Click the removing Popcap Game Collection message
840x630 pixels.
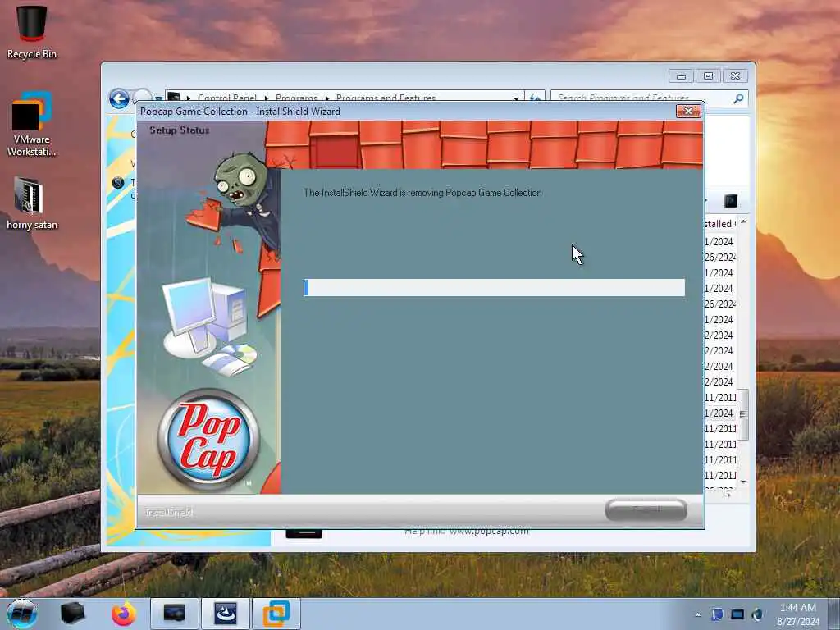(422, 193)
